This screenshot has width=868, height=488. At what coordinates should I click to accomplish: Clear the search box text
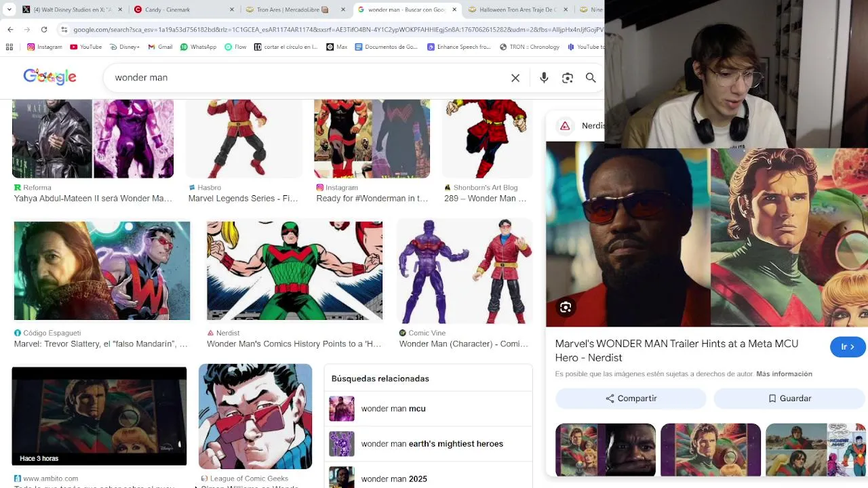515,78
